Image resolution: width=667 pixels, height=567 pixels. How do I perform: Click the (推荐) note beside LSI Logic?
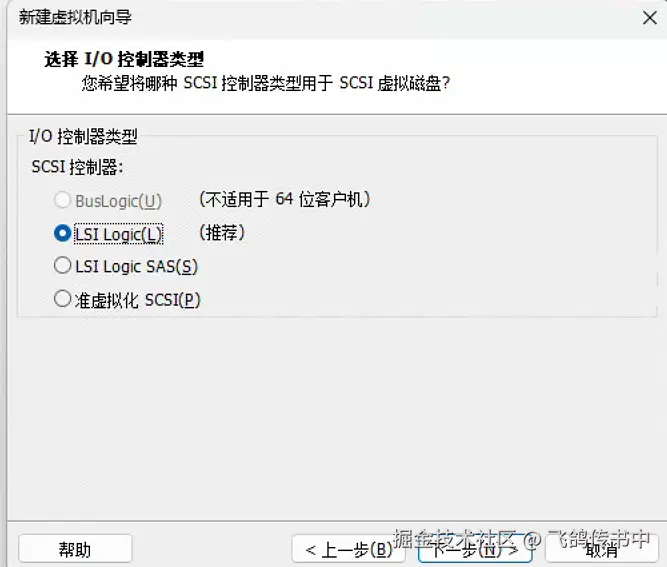[x=222, y=233]
